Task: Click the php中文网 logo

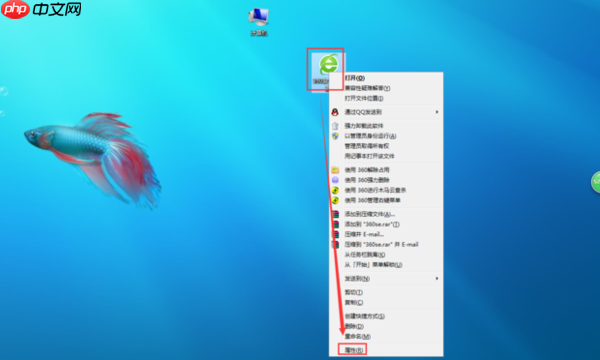Action: 41,9
